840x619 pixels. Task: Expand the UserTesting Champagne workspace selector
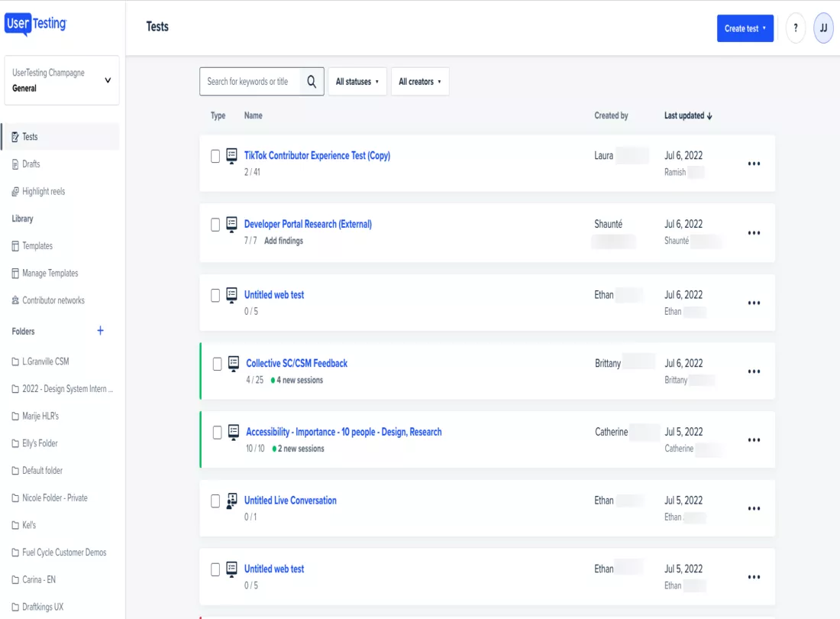[62, 80]
